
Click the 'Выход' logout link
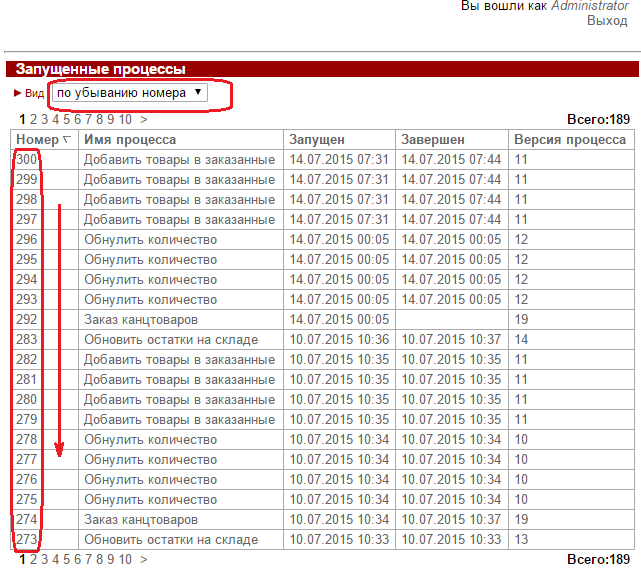(x=607, y=20)
